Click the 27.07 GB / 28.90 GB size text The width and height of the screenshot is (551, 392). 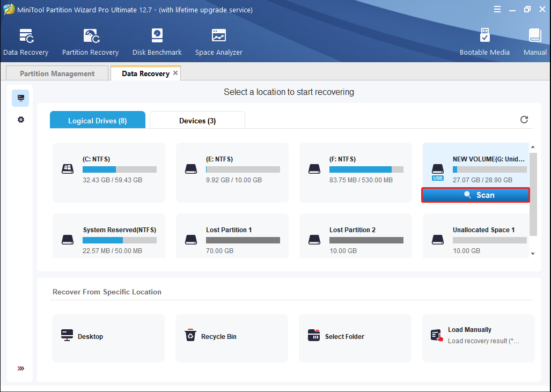[x=482, y=180]
